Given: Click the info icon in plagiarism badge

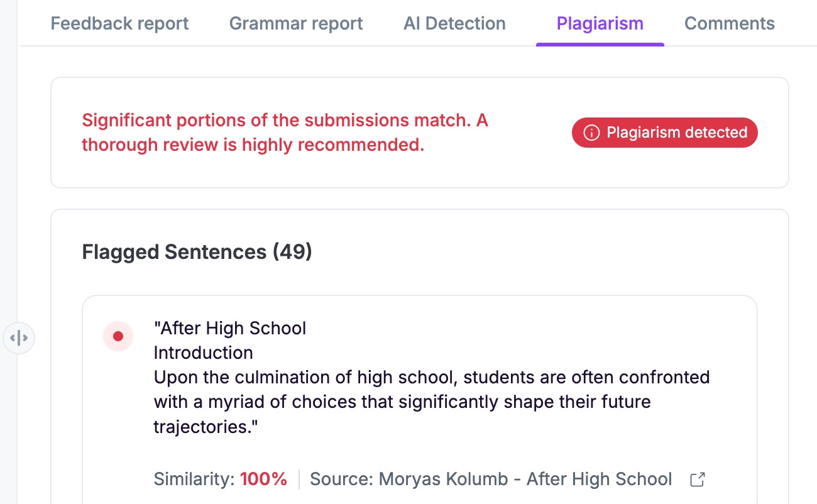Looking at the screenshot, I should click(591, 133).
